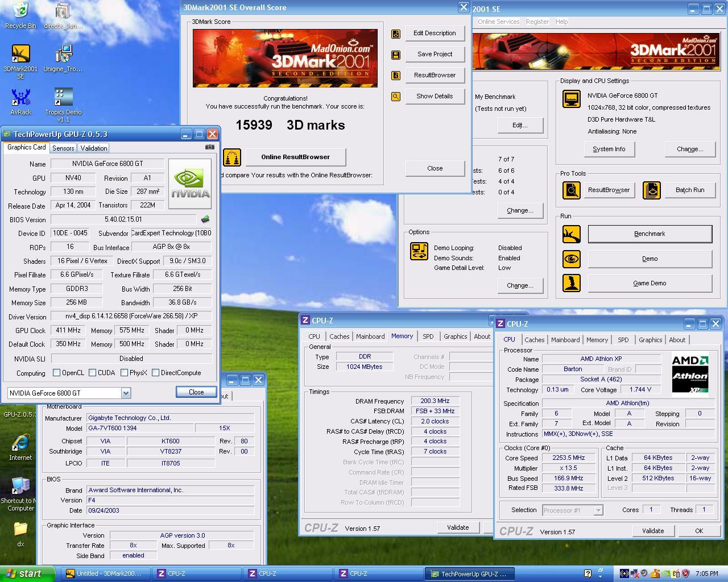Screen dimensions: 728x582
Task: Click OK in the front CPU-Z window
Action: tap(699, 531)
